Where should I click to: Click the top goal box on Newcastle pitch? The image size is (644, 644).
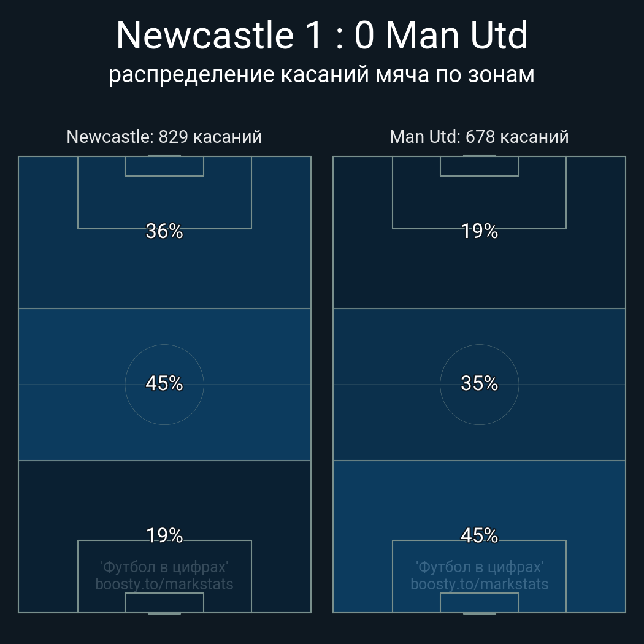click(164, 166)
